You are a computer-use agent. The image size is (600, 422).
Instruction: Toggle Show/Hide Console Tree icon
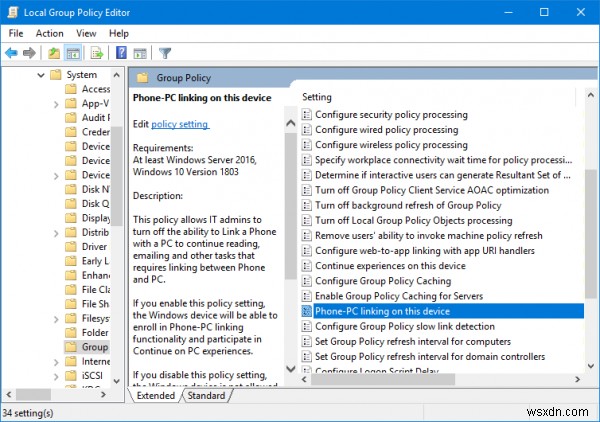73,53
